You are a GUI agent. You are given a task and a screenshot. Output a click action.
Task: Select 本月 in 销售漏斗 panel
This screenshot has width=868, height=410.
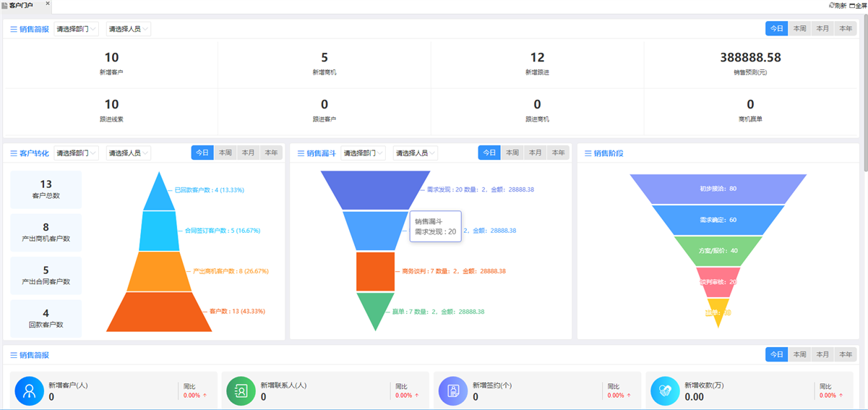[535, 153]
